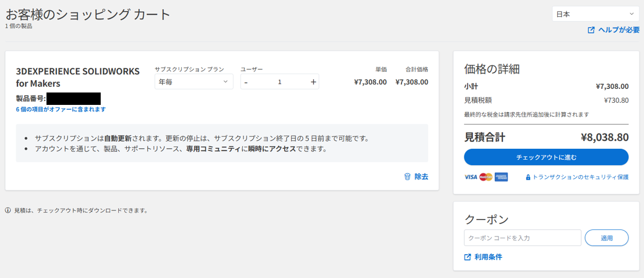Open the 日本 country dropdown
This screenshot has width=644, height=278.
tap(595, 14)
